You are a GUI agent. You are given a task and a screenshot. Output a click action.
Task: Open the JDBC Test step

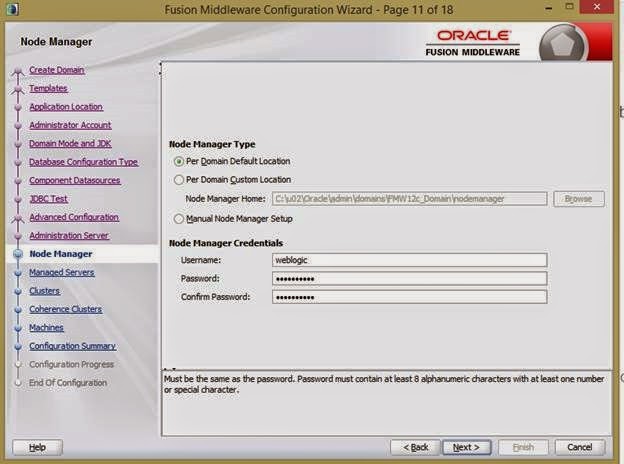49,199
